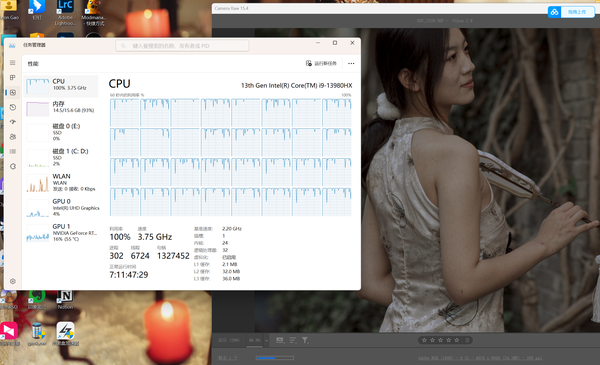This screenshot has height=365, width=600.
Task: Set three star rating in Camera Raw
Action: click(440, 340)
